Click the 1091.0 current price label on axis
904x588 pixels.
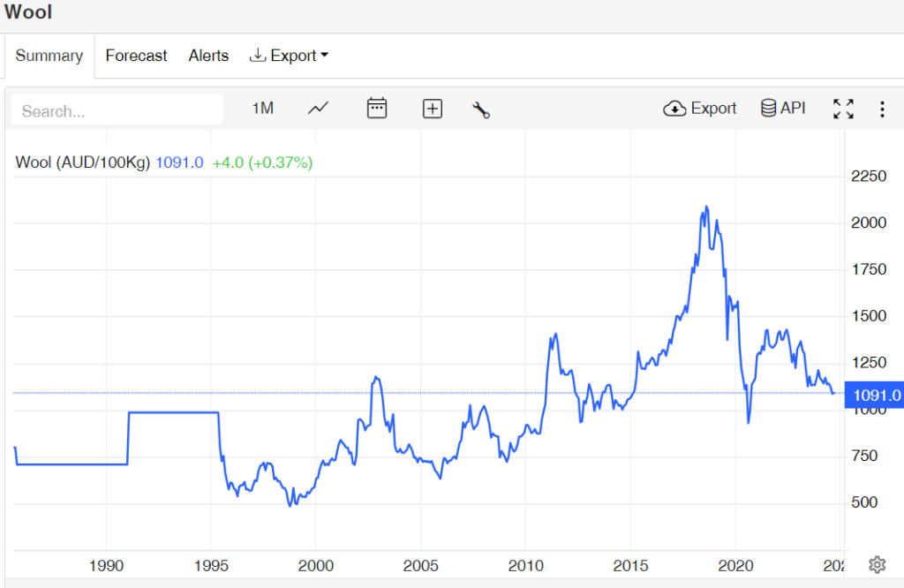tap(875, 395)
